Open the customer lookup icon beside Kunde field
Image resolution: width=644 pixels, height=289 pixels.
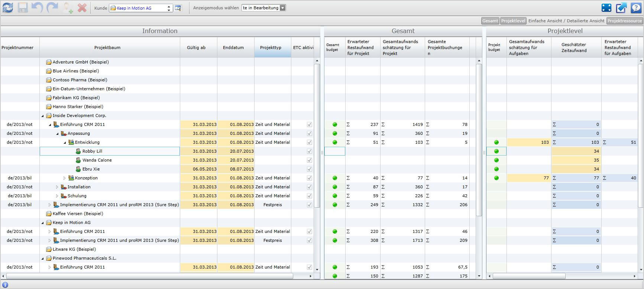(x=178, y=8)
